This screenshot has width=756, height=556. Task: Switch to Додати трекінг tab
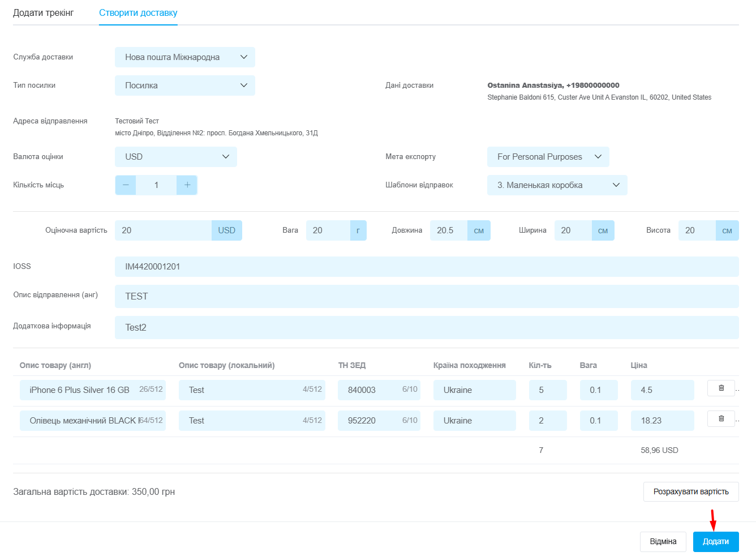[44, 12]
